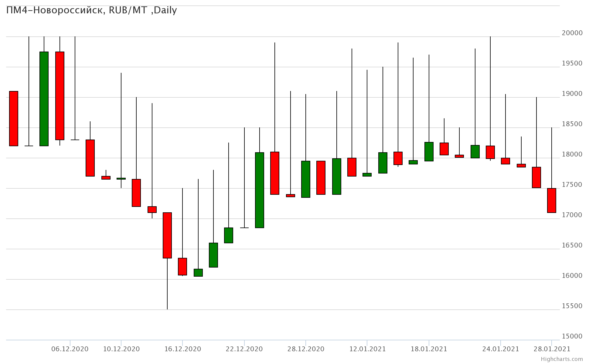Click the last red candle at 28.01.2021

point(551,201)
